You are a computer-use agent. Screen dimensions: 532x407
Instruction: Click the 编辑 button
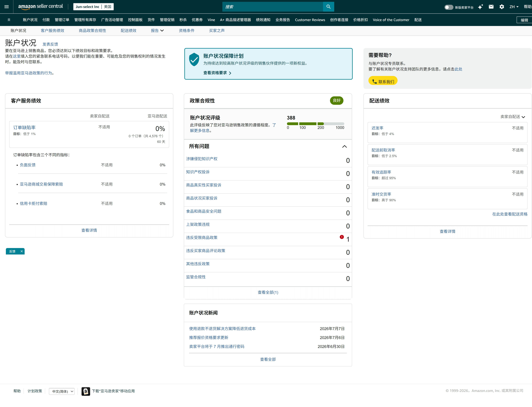tap(524, 20)
